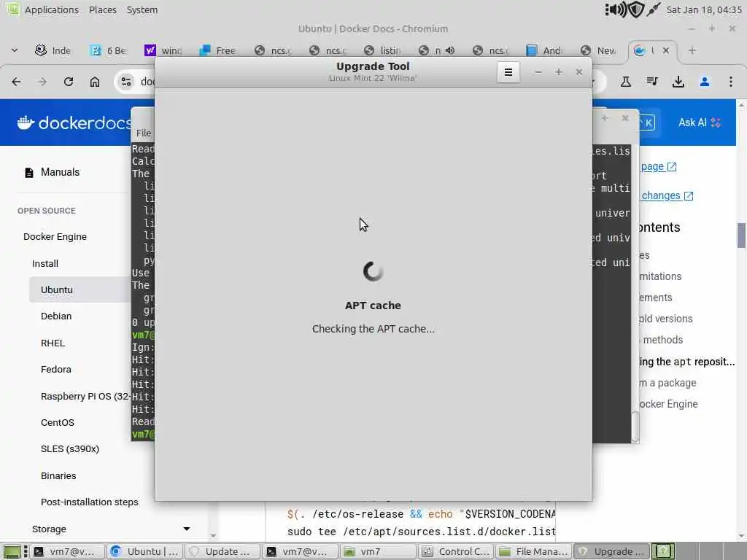Screen dimensions: 747x560
Task: Switch to the 'Free' browser tab
Action: point(217,50)
